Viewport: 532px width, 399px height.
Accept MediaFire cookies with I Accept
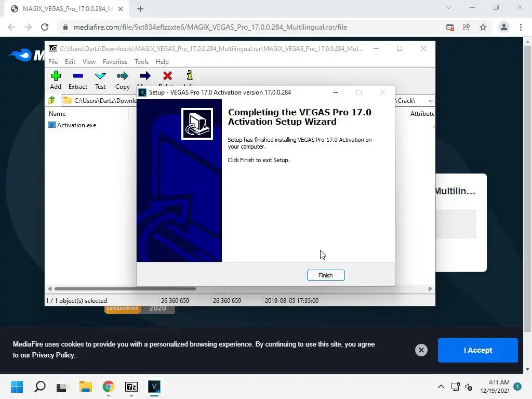[x=478, y=350]
